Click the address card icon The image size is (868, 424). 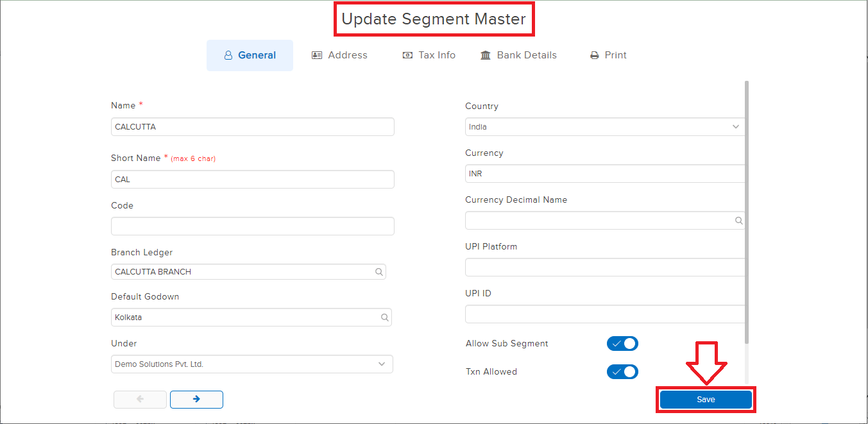point(317,56)
